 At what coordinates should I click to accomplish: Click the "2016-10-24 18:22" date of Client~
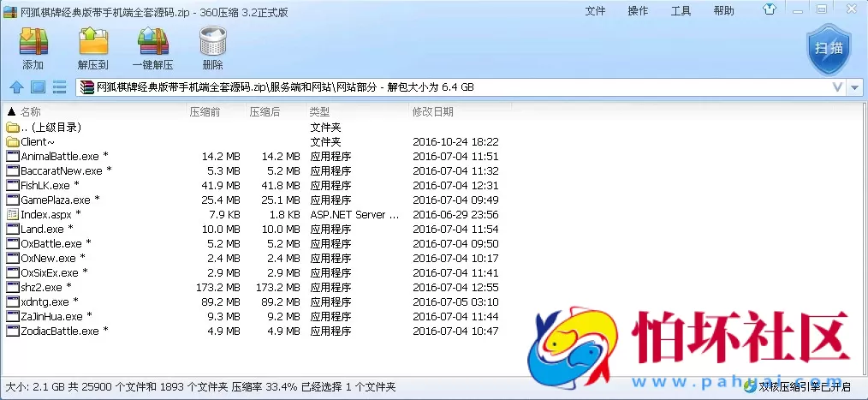[x=455, y=142]
